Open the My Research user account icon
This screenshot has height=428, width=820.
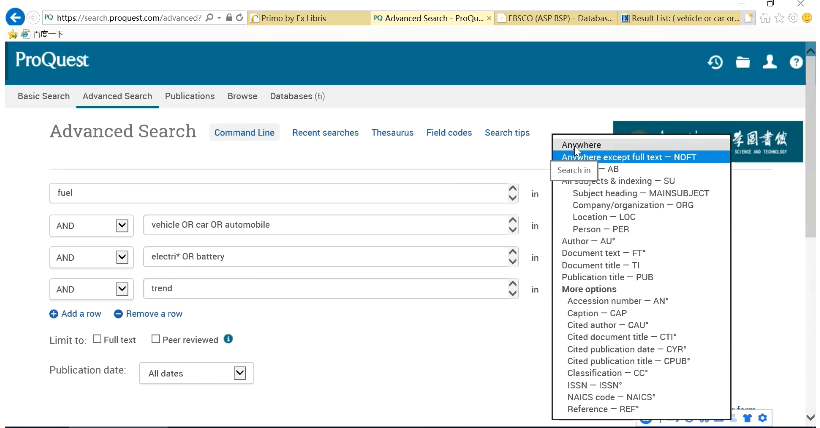click(769, 62)
